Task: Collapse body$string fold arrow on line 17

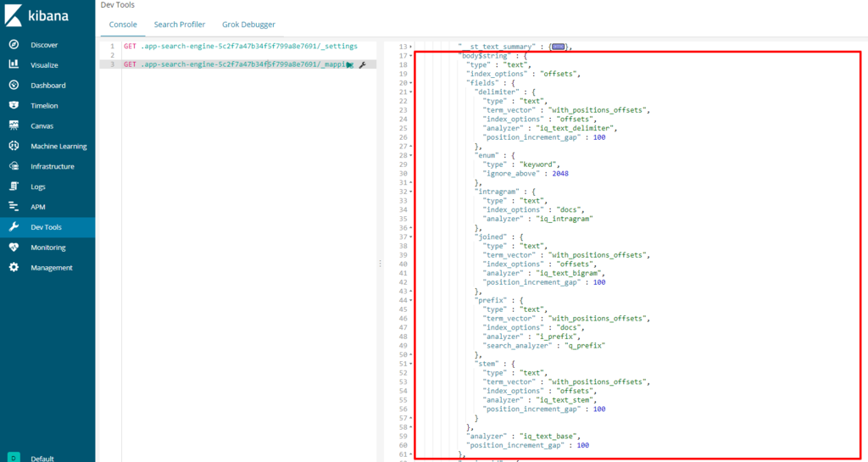Action: pos(410,56)
